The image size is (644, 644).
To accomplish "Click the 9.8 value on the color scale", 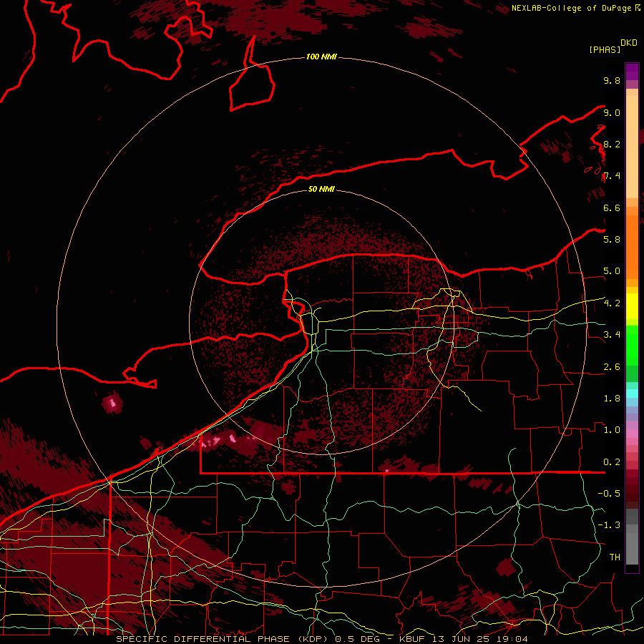I will [x=612, y=80].
